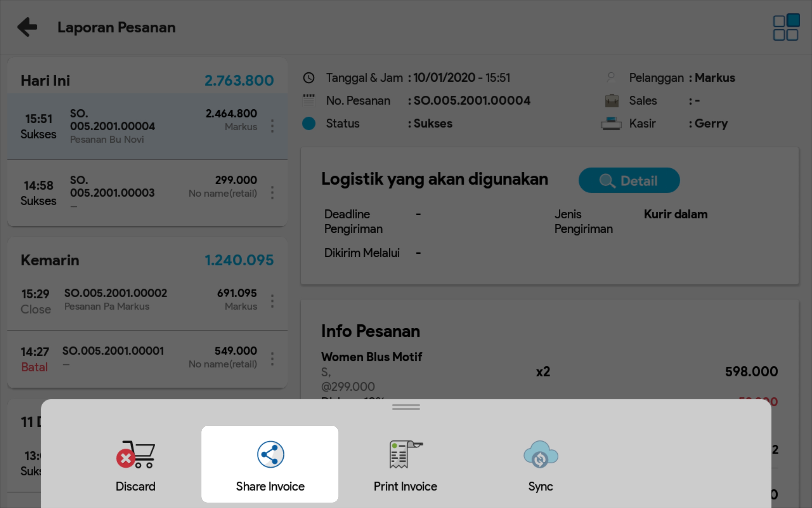Screen dimensions: 812x508
Task: Select Share Invoice option
Action: (270, 464)
